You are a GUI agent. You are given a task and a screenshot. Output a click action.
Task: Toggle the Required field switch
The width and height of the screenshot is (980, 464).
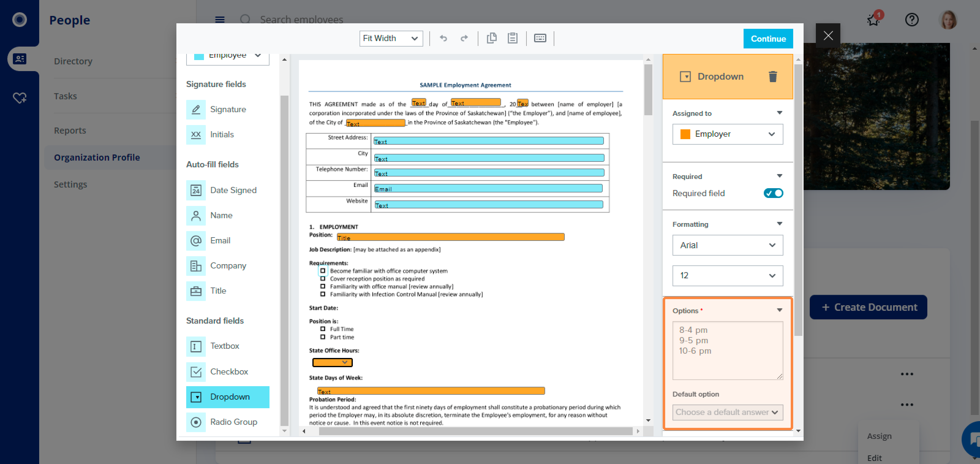pos(773,193)
